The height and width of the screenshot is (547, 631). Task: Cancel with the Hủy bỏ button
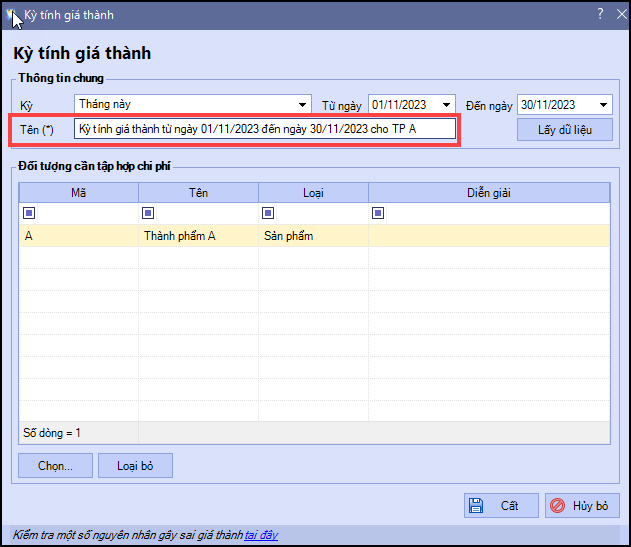[x=582, y=505]
